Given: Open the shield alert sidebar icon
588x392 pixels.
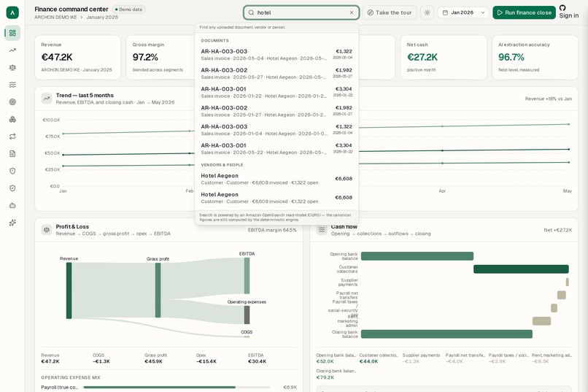Looking at the screenshot, I should (12, 171).
